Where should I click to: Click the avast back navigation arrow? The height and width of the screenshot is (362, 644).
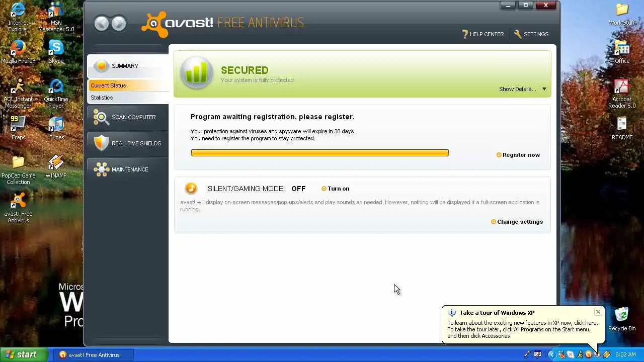102,23
